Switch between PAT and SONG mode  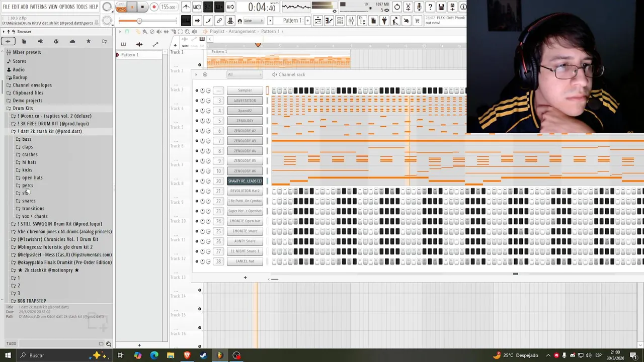pos(121,7)
